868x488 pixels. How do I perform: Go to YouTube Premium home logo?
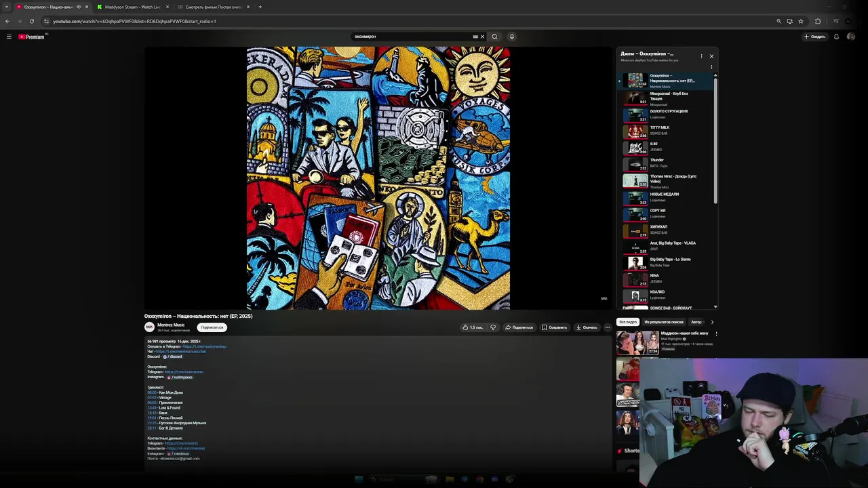pyautogui.click(x=31, y=37)
